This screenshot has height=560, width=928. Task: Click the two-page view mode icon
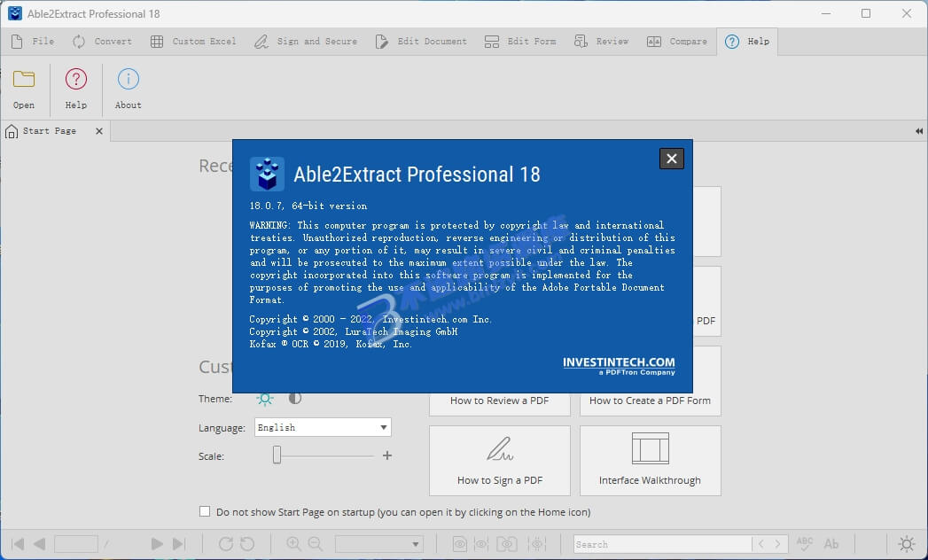point(507,544)
